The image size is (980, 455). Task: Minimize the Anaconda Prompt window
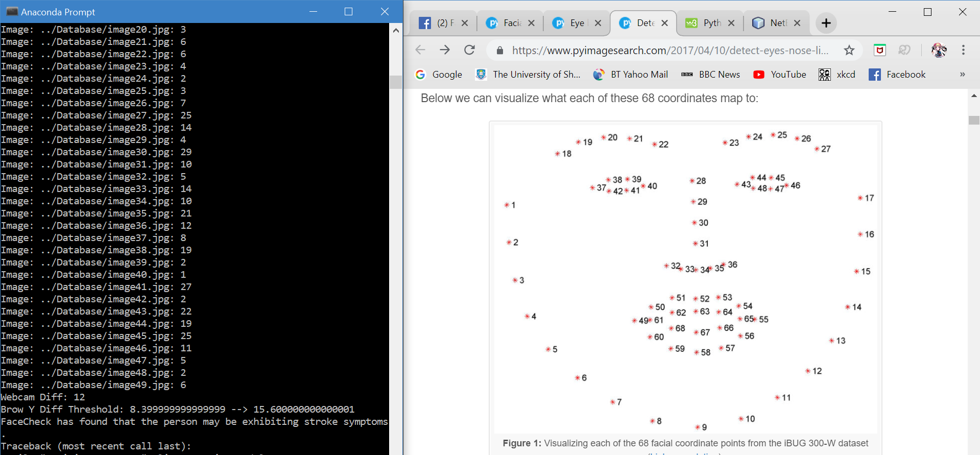[x=314, y=11]
